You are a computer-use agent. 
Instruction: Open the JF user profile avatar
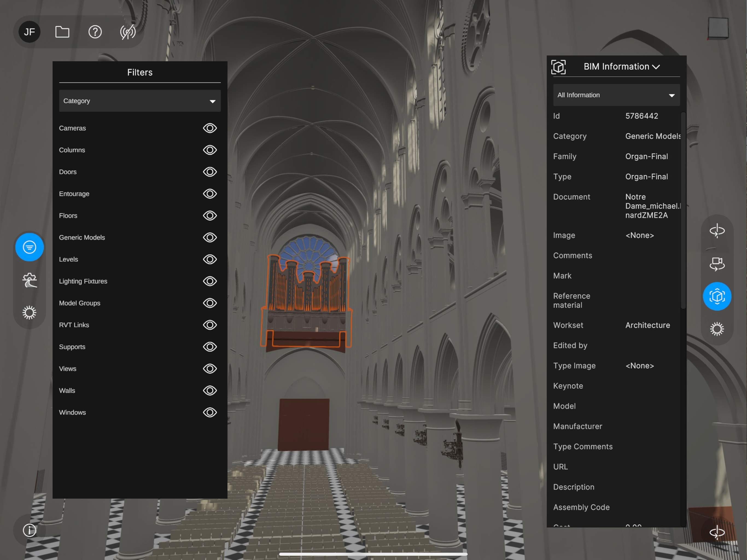tap(29, 32)
